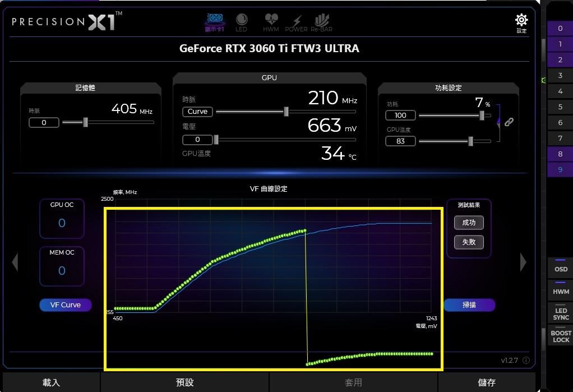
Task: Click the memory clock slider handle
Action: tap(86, 122)
